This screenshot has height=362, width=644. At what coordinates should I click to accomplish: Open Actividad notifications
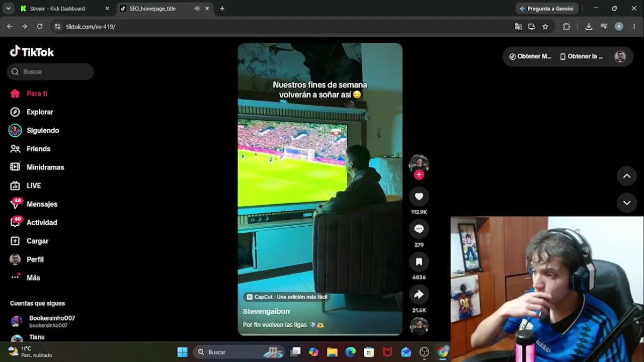[34, 223]
